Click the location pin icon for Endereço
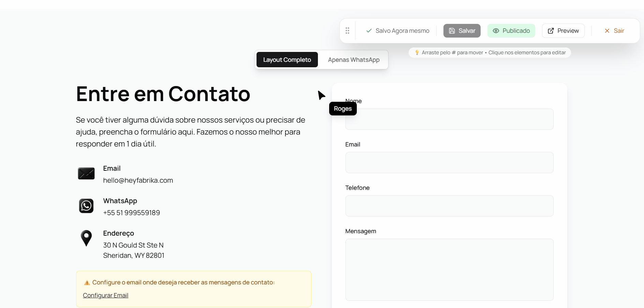This screenshot has height=308, width=644. coord(86,238)
